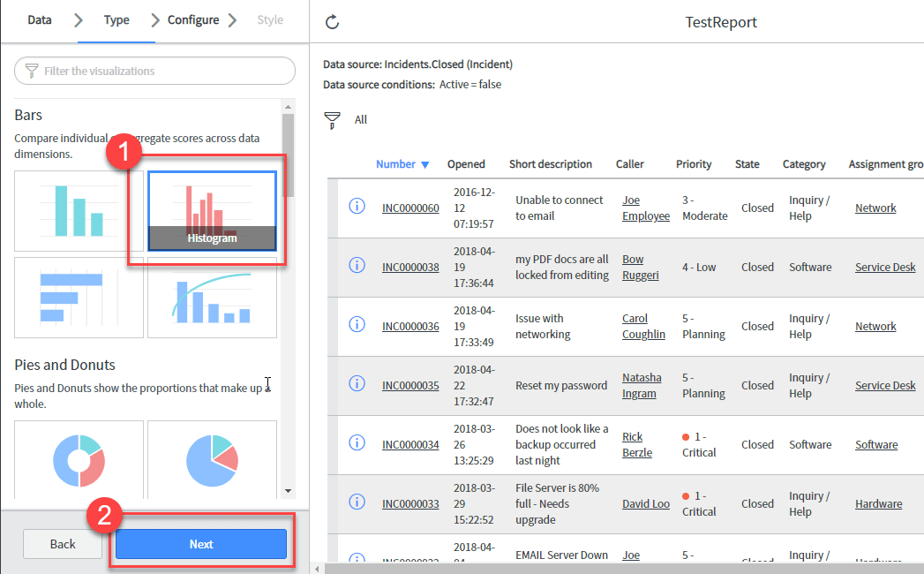Viewport: 924px width, 574px height.
Task: Open incident INC0000038
Action: [410, 268]
